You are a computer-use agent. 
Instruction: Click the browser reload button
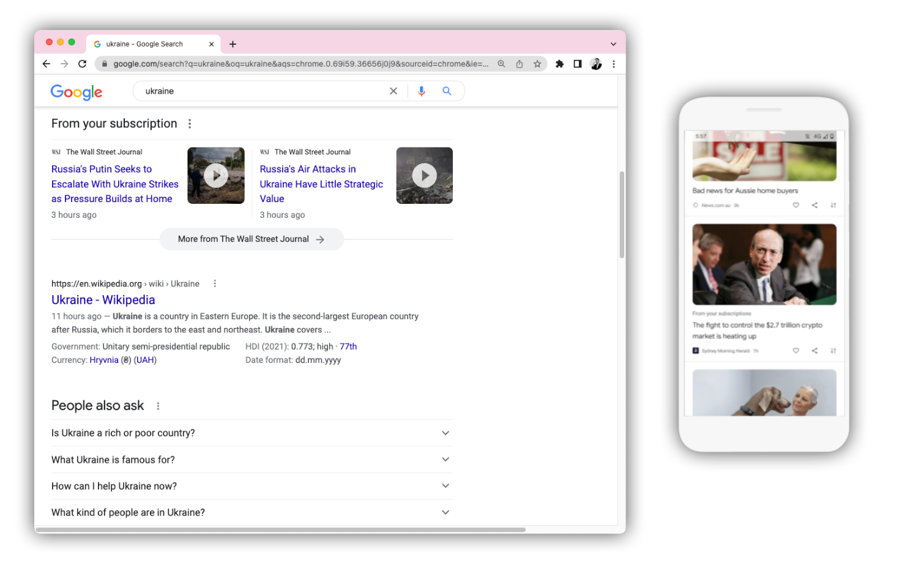[82, 64]
